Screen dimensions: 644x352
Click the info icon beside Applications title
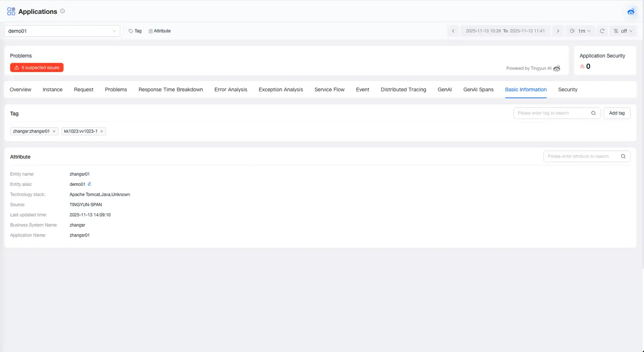(63, 11)
